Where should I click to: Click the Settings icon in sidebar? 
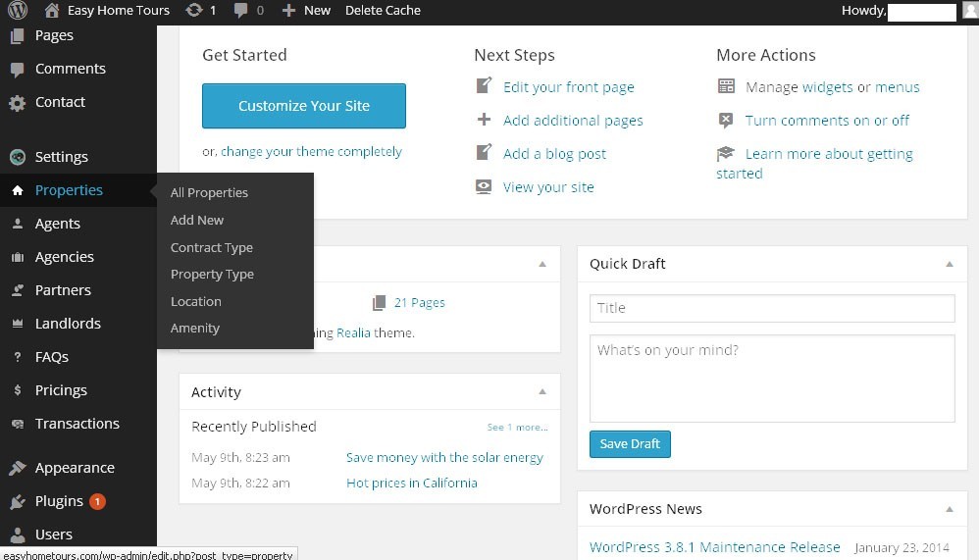pos(18,157)
